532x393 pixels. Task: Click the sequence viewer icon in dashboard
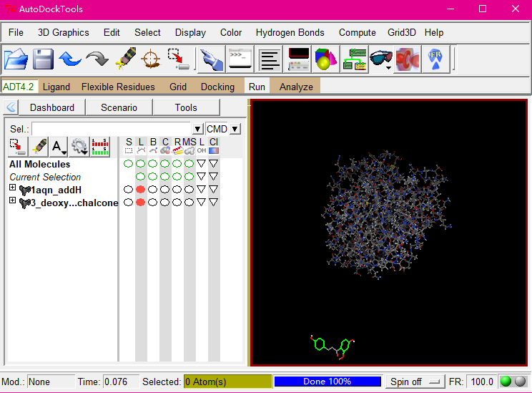point(102,146)
